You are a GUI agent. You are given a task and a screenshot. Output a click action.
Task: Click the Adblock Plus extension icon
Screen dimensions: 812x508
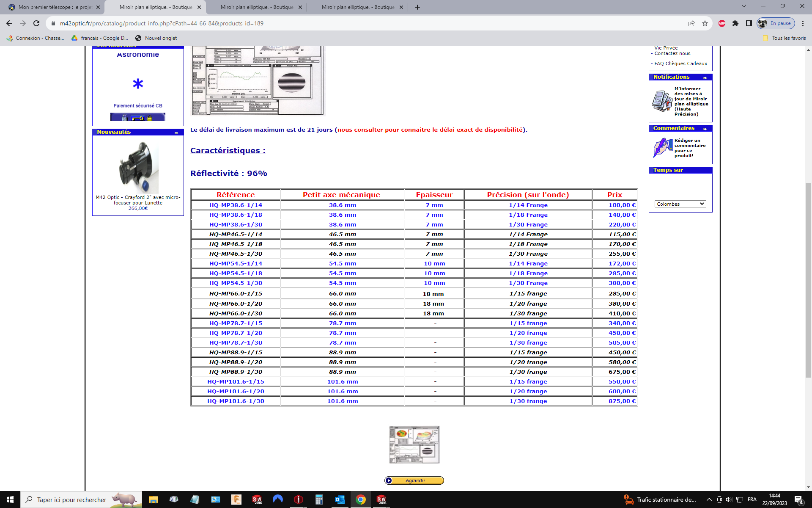(721, 23)
